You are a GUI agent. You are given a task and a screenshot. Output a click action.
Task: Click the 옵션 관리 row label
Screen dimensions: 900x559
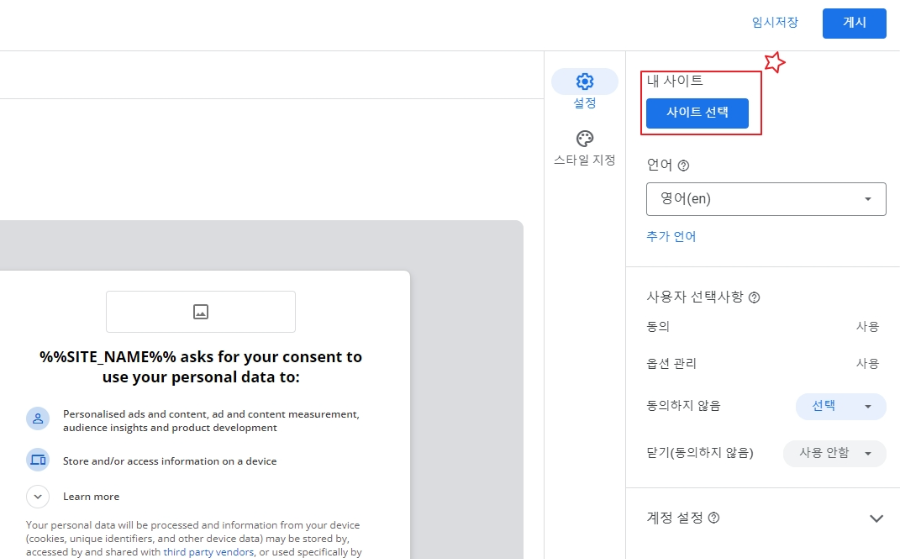pyautogui.click(x=671, y=363)
